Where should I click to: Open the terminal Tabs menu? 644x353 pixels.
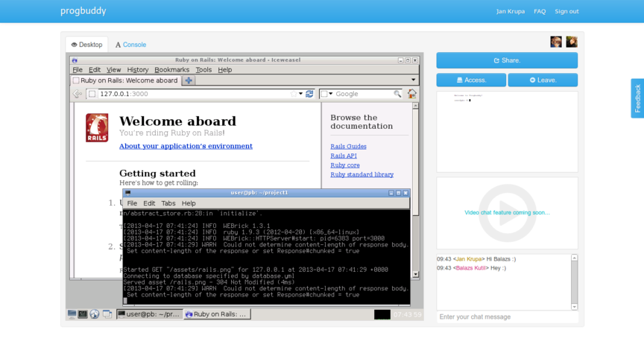(168, 203)
